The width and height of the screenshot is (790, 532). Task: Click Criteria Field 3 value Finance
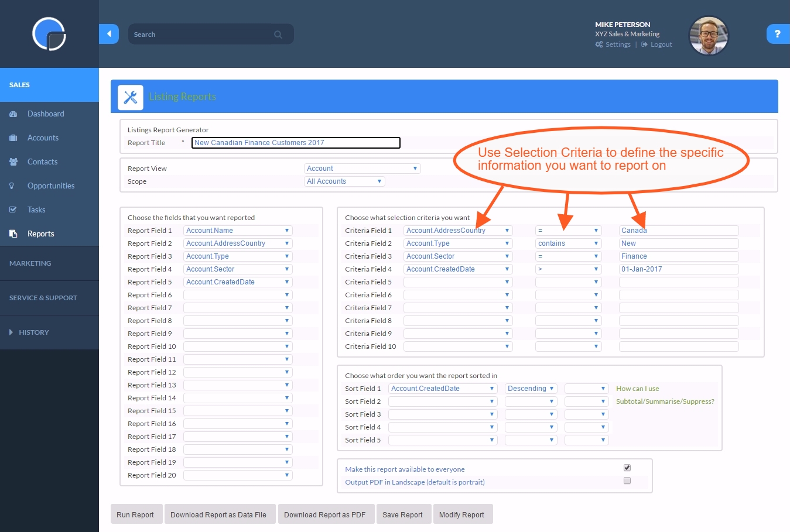pos(679,256)
